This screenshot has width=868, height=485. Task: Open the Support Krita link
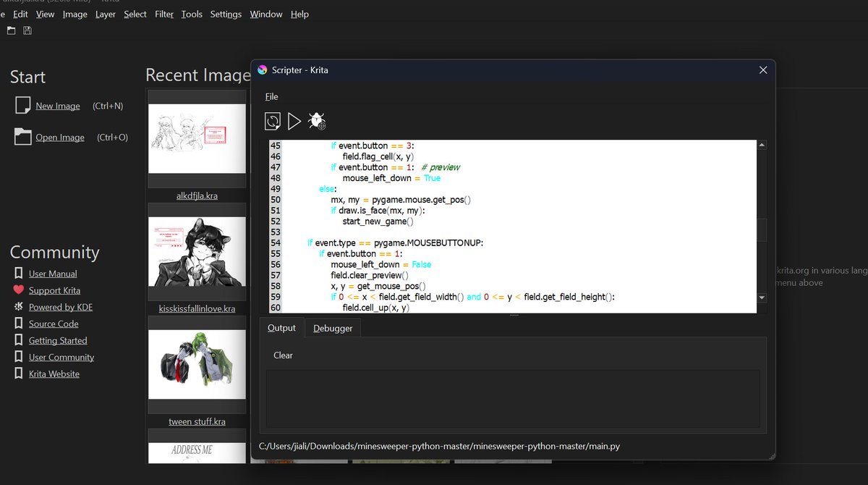pos(54,290)
